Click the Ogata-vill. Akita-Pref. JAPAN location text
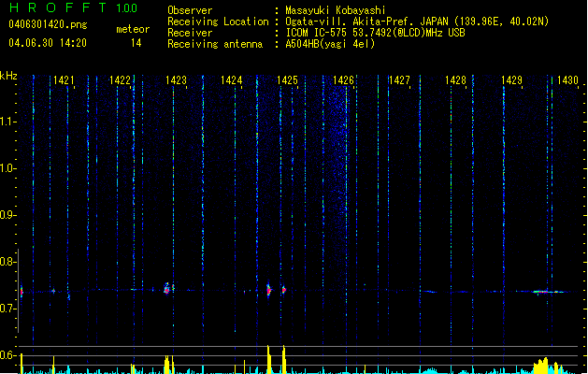 pos(417,22)
